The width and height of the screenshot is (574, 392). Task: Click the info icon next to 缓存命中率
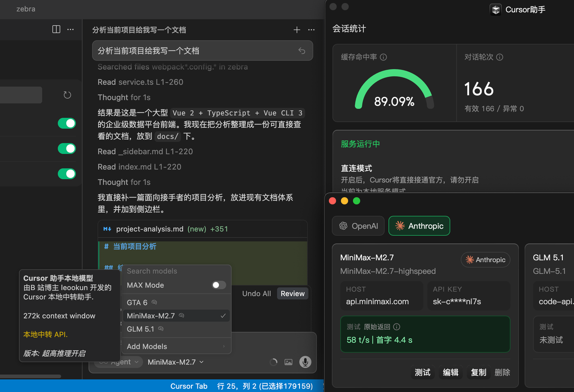click(x=383, y=57)
